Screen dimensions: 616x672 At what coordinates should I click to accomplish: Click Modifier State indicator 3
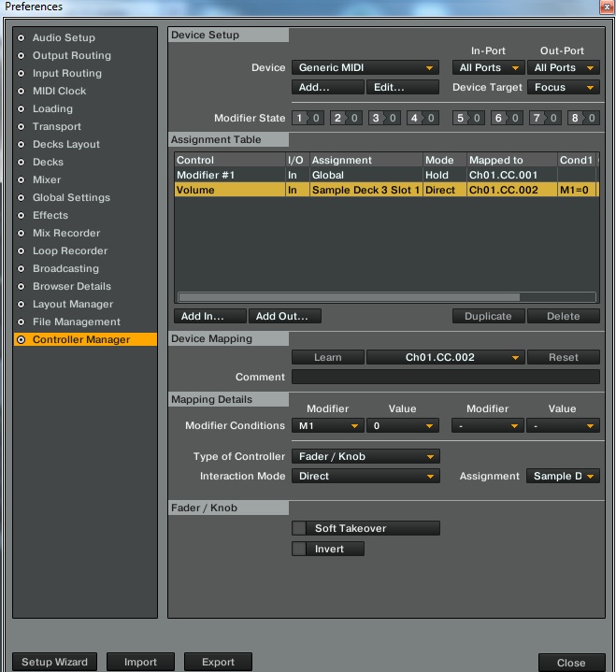pos(384,118)
